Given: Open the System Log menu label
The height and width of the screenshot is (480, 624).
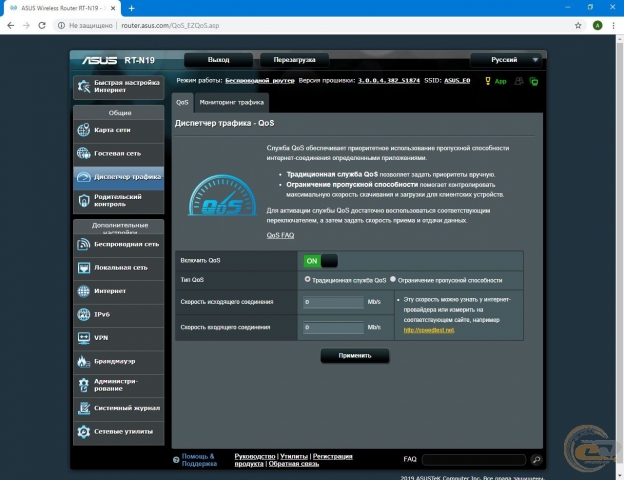Looking at the screenshot, I should coord(127,408).
